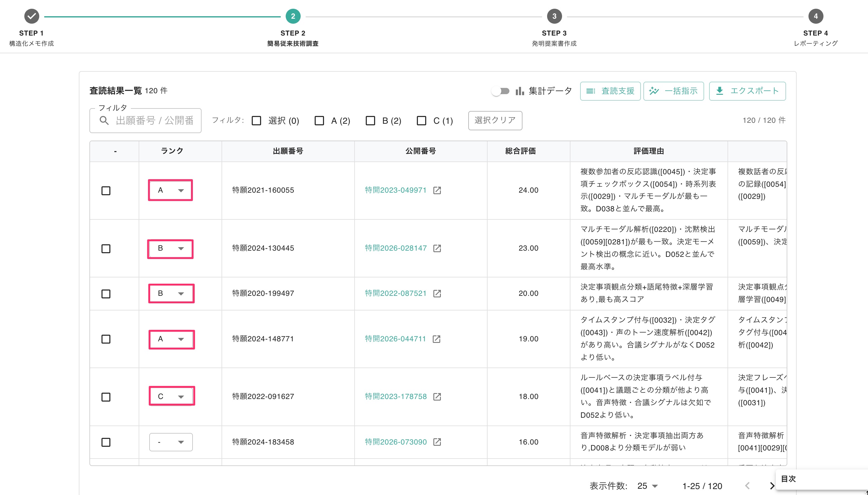Viewport: 868px width, 495px height.
Task: Open external link icon for 特開2023-049971
Action: pos(437,190)
